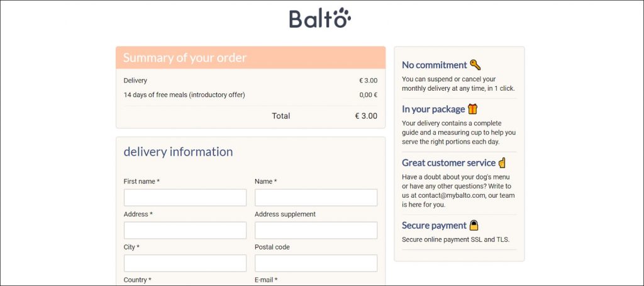This screenshot has width=644, height=286.
Task: Click the pointing finger customer service icon
Action: (502, 163)
